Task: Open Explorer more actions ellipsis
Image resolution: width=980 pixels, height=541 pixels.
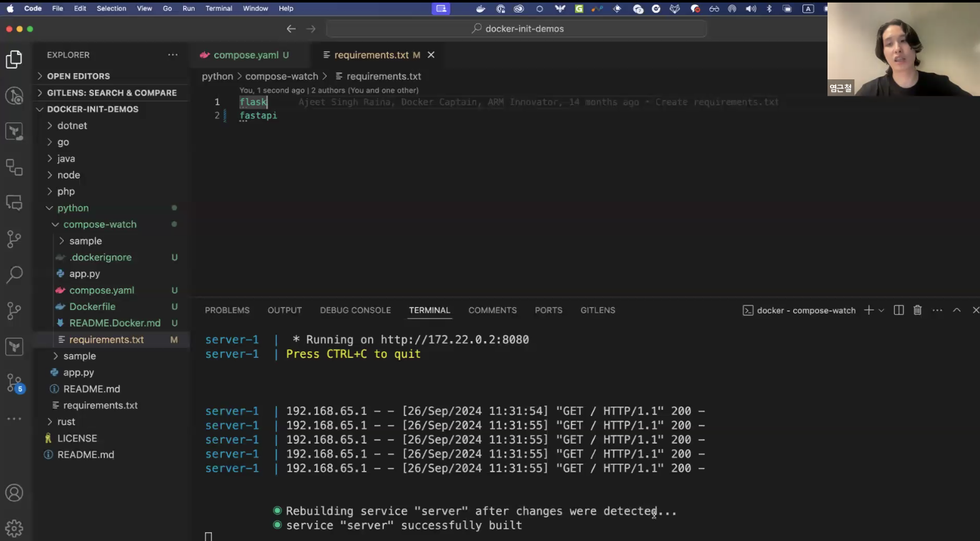Action: (172, 55)
